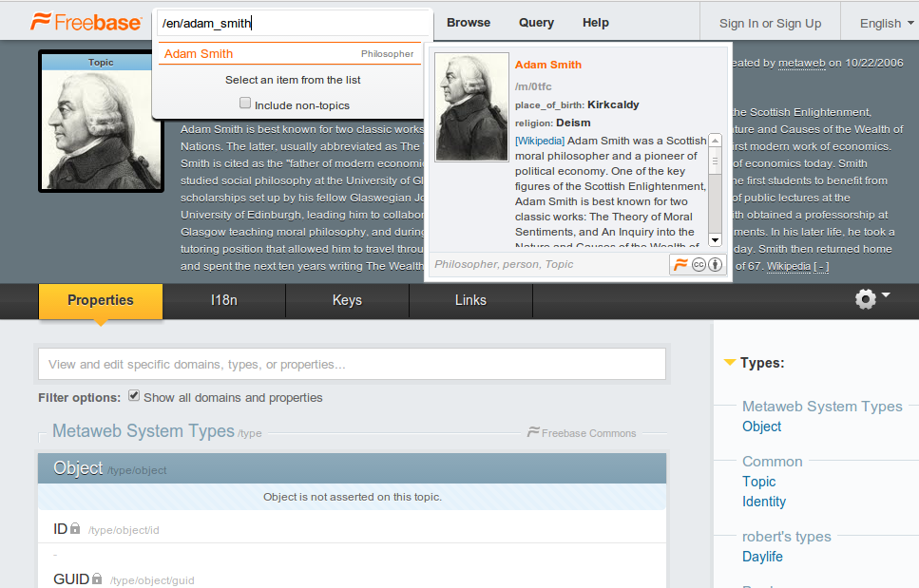Viewport: 919px width, 588px height.
Task: Click the Freebase logo
Action: point(86,22)
